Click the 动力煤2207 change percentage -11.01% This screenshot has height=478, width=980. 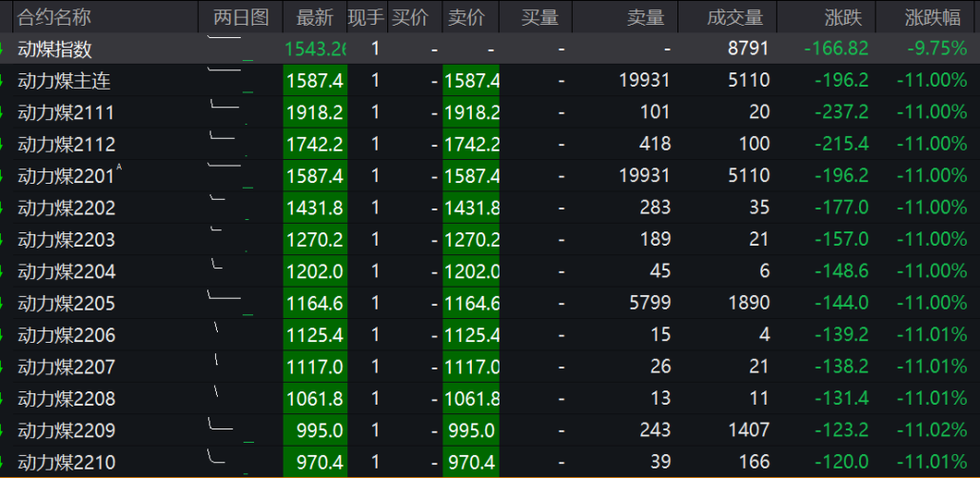point(931,367)
